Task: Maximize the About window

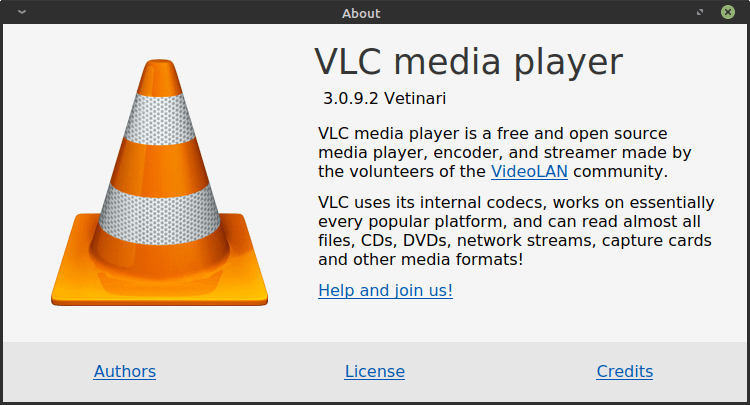Action: [702, 13]
